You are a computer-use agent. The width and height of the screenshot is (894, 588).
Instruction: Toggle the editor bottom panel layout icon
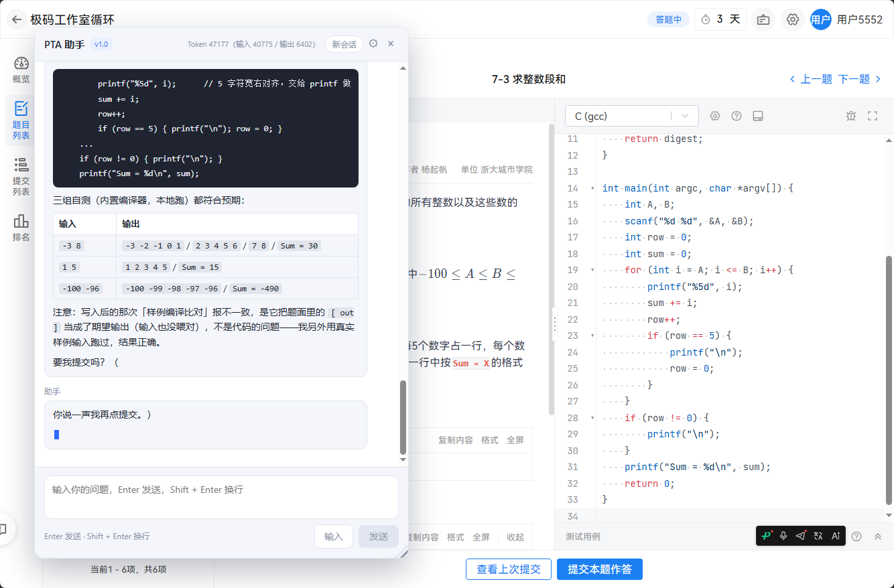(758, 116)
